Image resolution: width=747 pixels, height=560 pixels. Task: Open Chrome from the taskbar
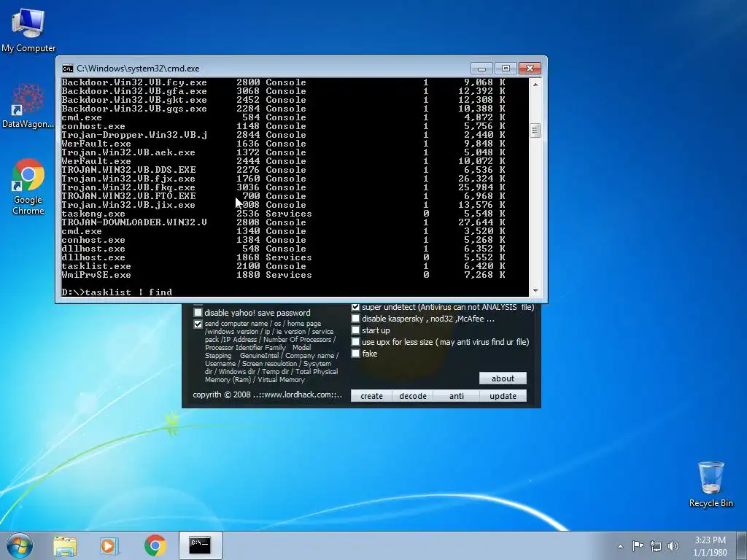point(155,545)
